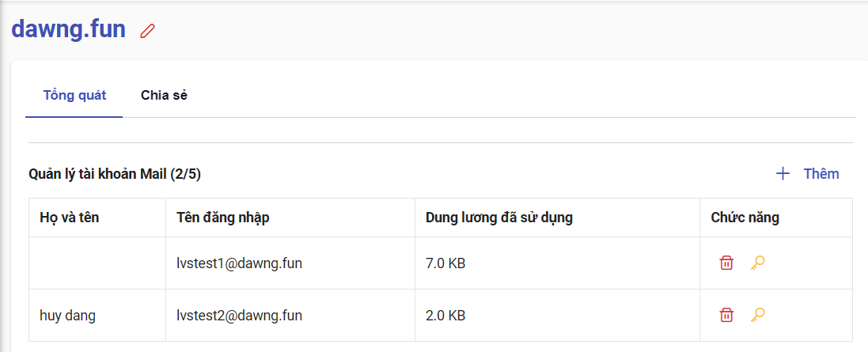
Task: Delete the lvstest1@dawng.fun mail account
Action: (x=726, y=263)
